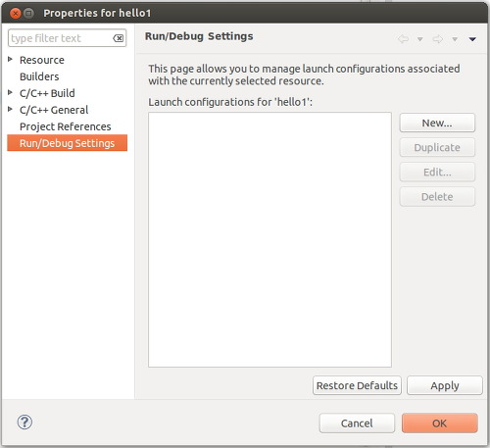Click the Edit... button
This screenshot has height=448, width=490.
[x=437, y=172]
